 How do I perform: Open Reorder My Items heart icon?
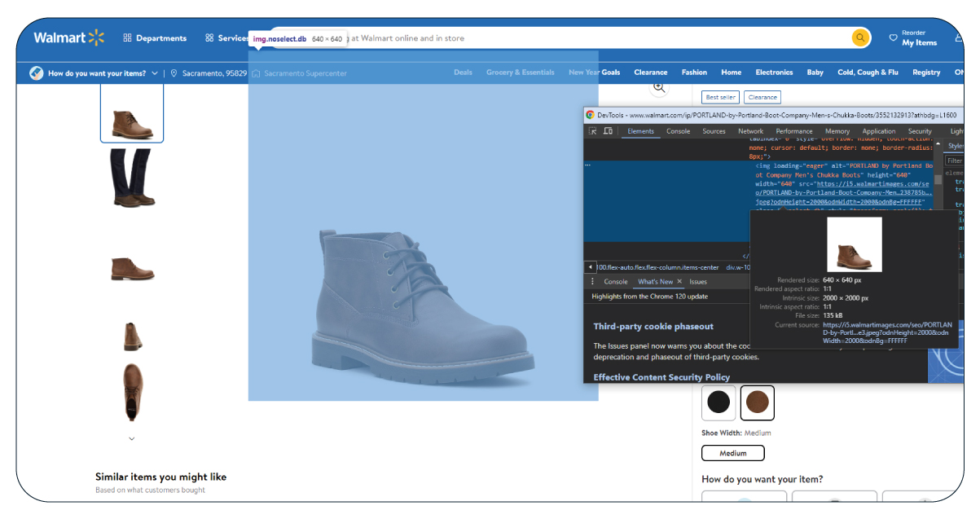pos(892,37)
